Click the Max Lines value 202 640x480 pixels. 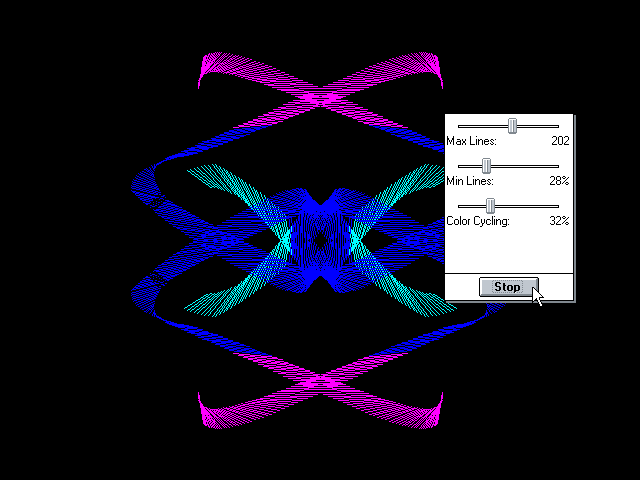tap(560, 141)
